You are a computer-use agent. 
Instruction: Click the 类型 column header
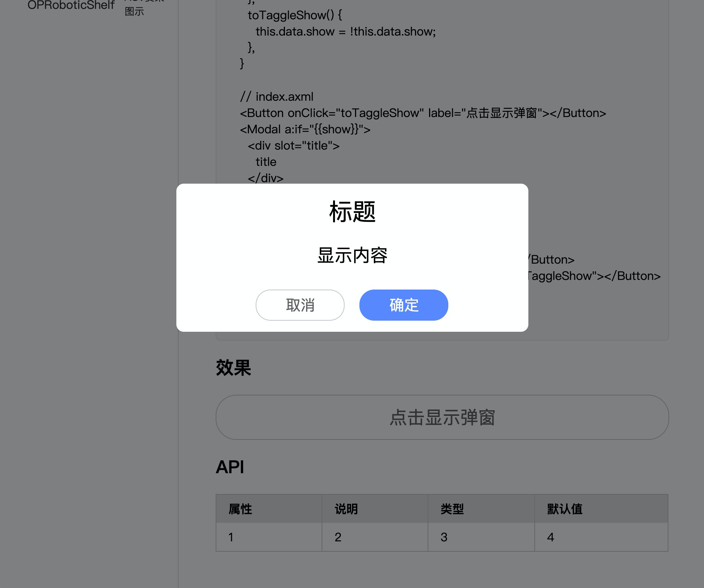(x=481, y=509)
